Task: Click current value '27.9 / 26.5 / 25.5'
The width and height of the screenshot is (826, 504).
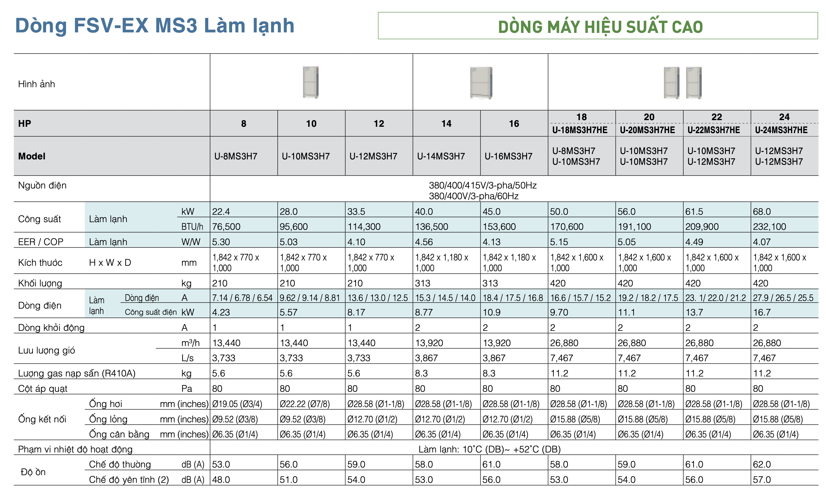Action: (x=783, y=298)
